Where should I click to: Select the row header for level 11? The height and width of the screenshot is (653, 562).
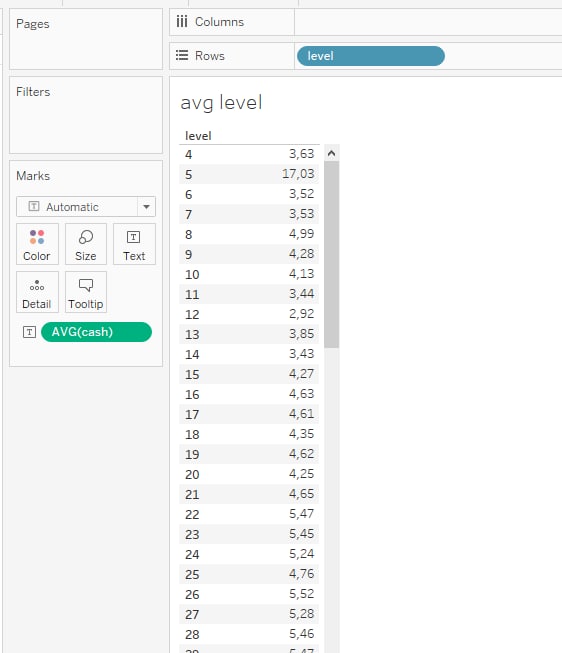pyautogui.click(x=192, y=294)
